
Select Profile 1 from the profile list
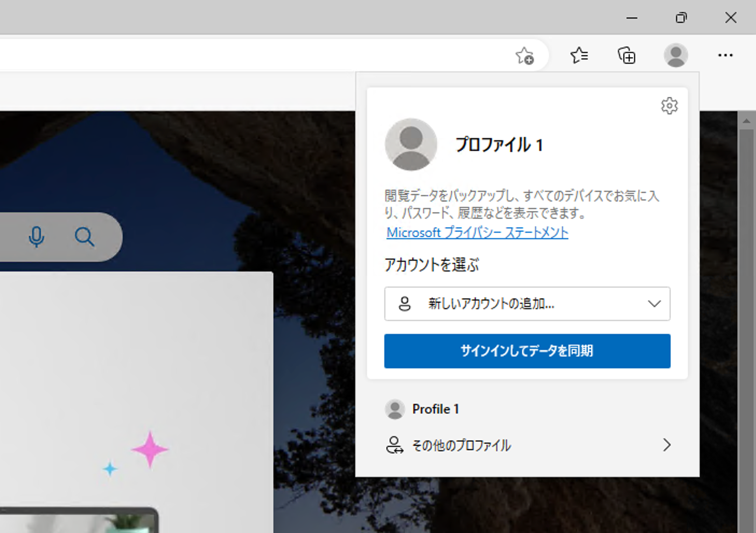[435, 409]
